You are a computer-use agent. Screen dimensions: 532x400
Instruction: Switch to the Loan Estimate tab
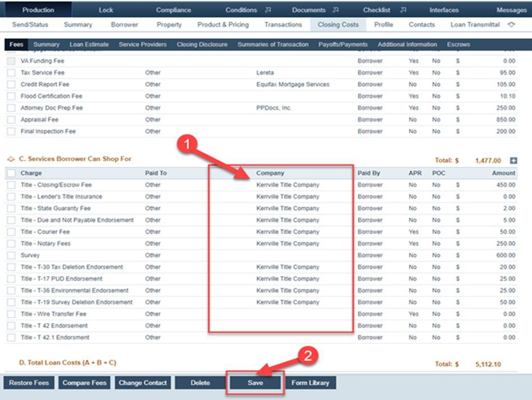click(89, 44)
